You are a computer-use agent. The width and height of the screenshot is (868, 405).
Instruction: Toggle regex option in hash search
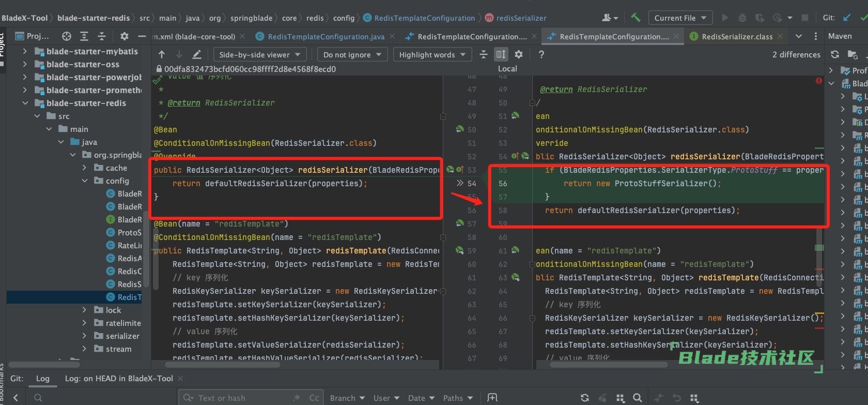[297, 398]
